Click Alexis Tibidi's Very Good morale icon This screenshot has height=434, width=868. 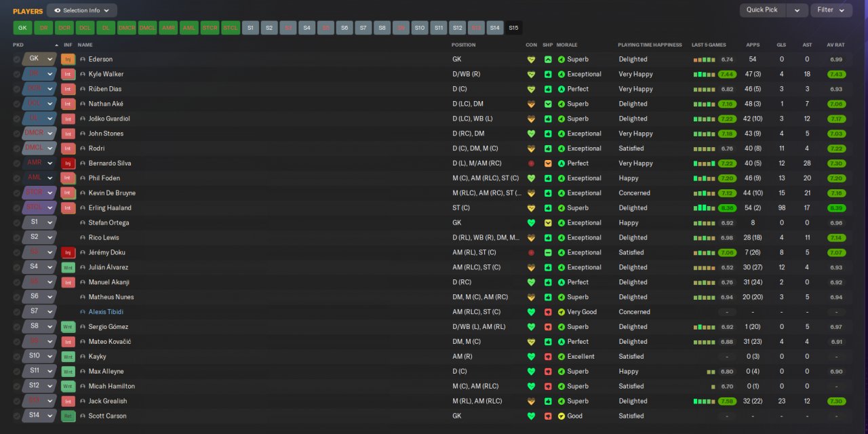coord(561,312)
